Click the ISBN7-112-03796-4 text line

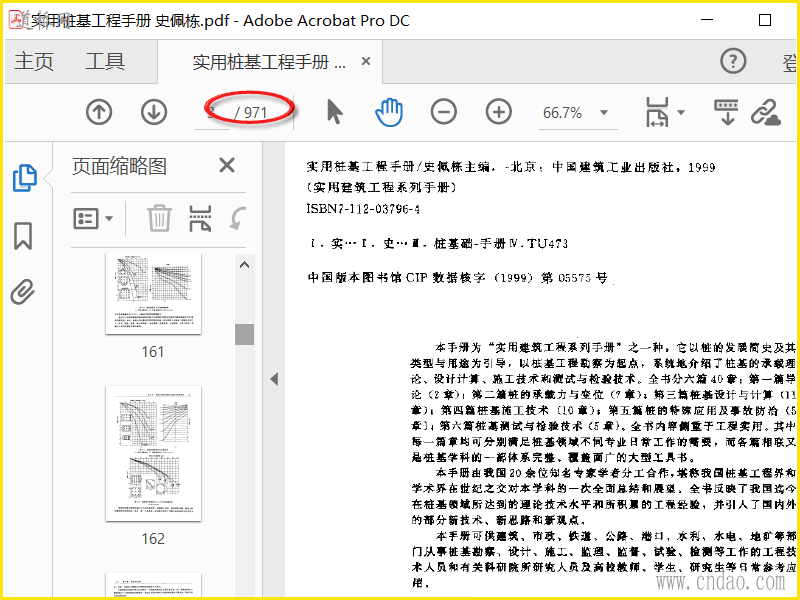pyautogui.click(x=363, y=209)
